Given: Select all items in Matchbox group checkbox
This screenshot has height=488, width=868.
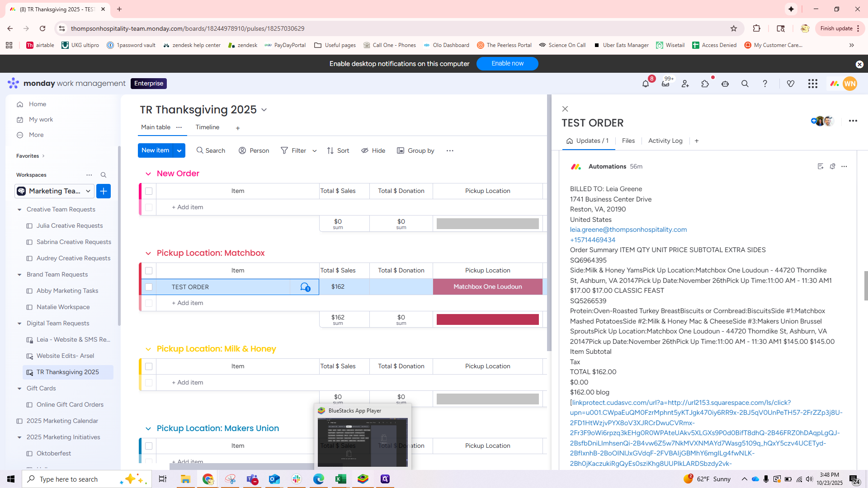Looking at the screenshot, I should click(x=149, y=271).
